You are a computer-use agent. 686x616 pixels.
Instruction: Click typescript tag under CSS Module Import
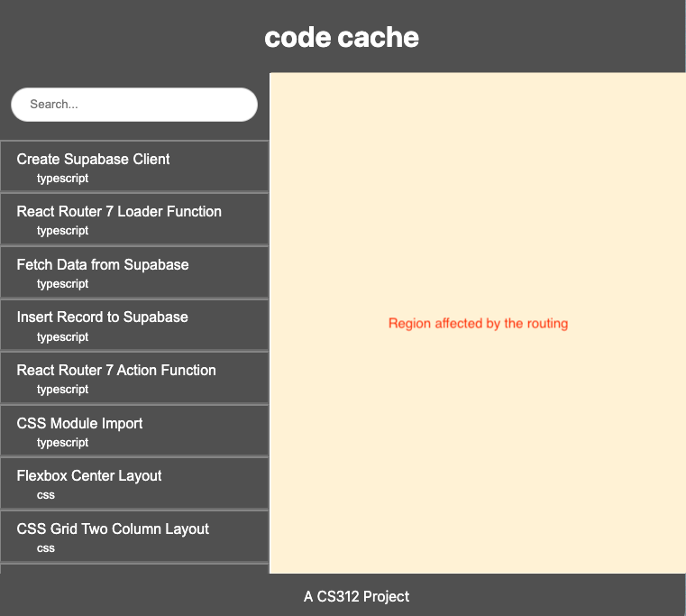(x=62, y=443)
